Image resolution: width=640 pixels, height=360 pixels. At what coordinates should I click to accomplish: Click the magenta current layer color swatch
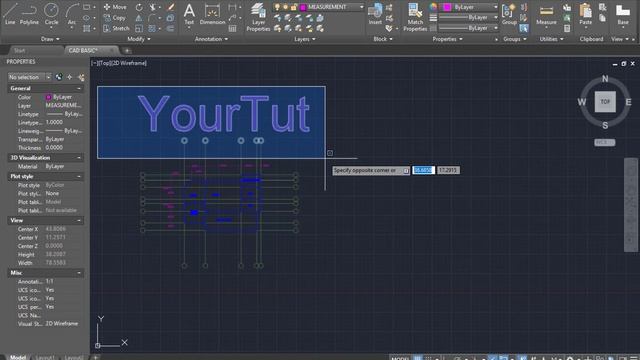click(x=303, y=7)
